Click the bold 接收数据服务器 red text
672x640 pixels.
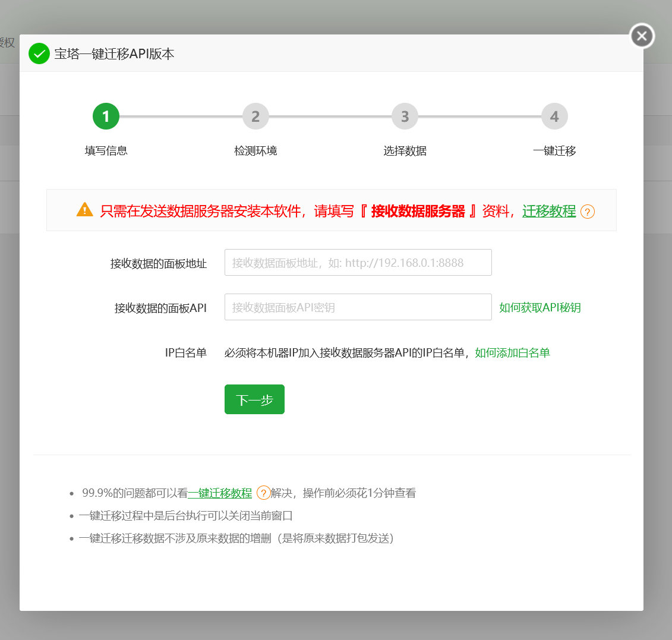pos(418,211)
